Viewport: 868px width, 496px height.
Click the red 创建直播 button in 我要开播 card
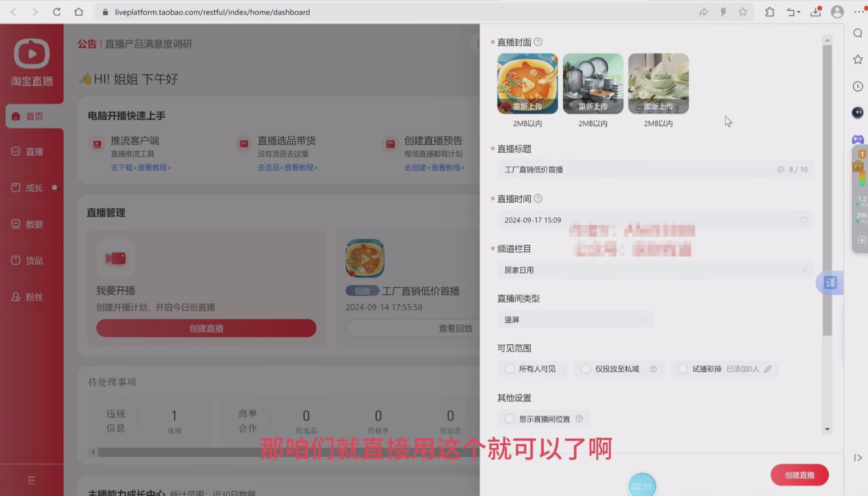click(x=206, y=329)
